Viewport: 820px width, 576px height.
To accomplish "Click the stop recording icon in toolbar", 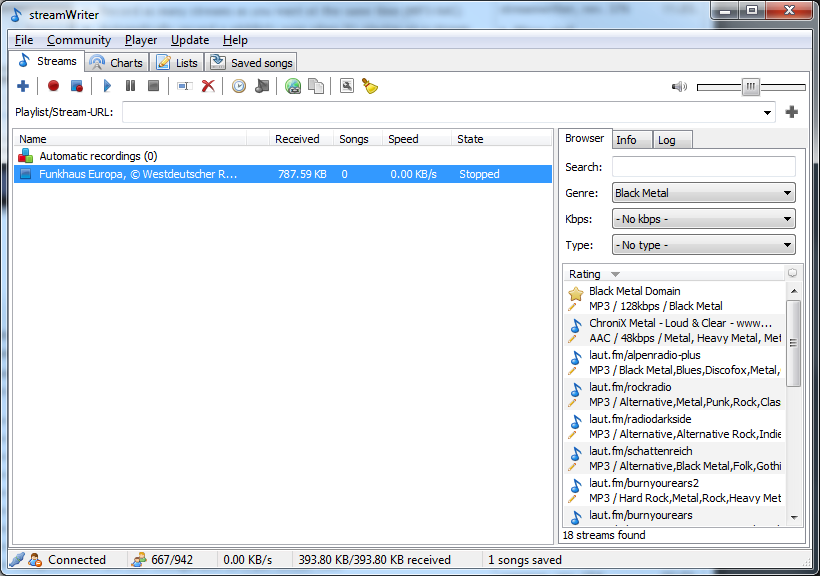I will pyautogui.click(x=77, y=86).
